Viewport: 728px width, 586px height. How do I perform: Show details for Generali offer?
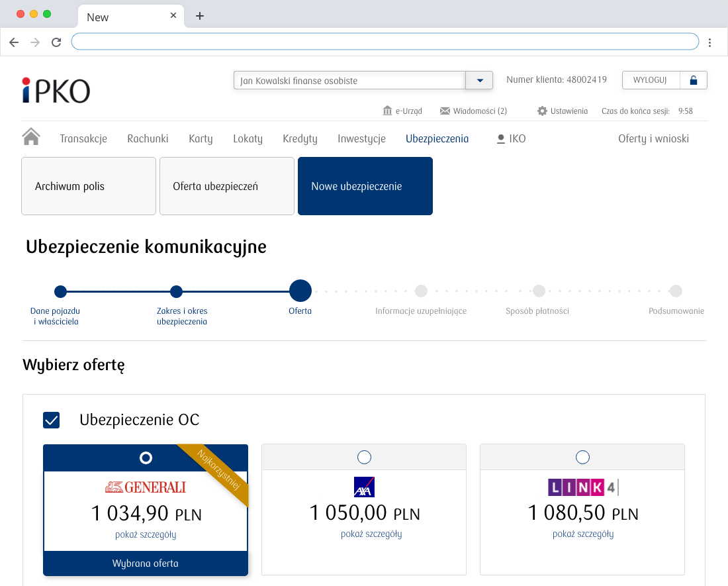[x=146, y=534]
